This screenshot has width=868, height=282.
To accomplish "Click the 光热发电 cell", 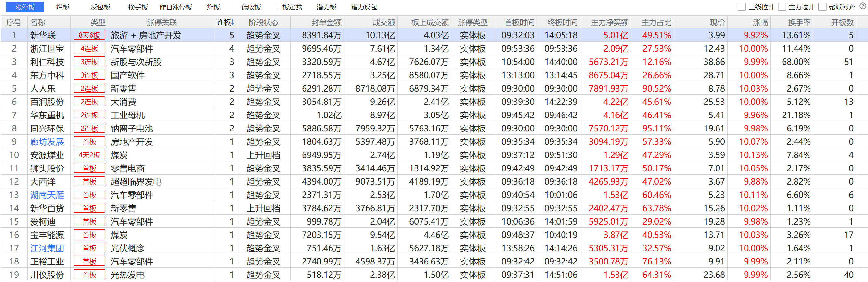I will tap(128, 275).
